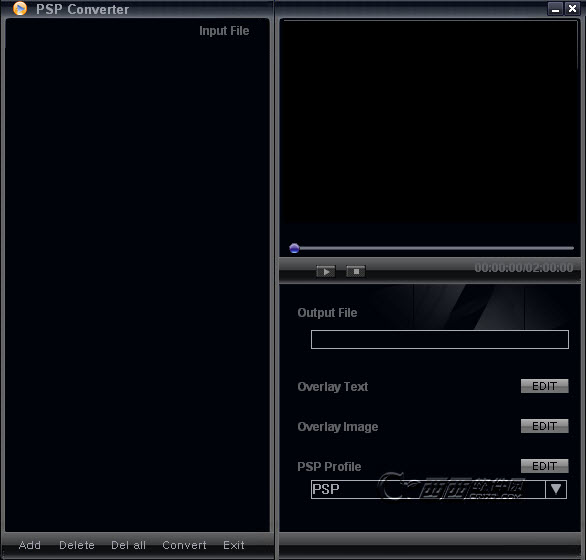Screen dimensions: 586x560
Task: Focus the Output File path field
Action: point(440,339)
